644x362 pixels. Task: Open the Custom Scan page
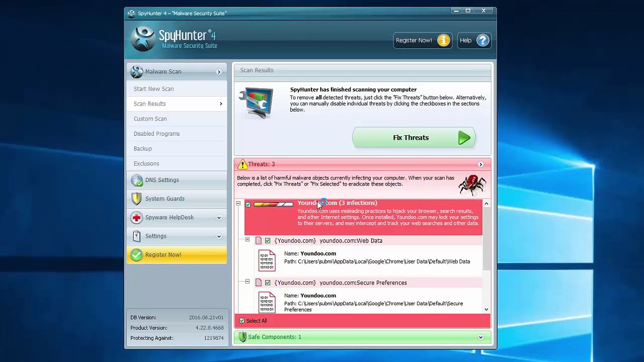[177, 119]
